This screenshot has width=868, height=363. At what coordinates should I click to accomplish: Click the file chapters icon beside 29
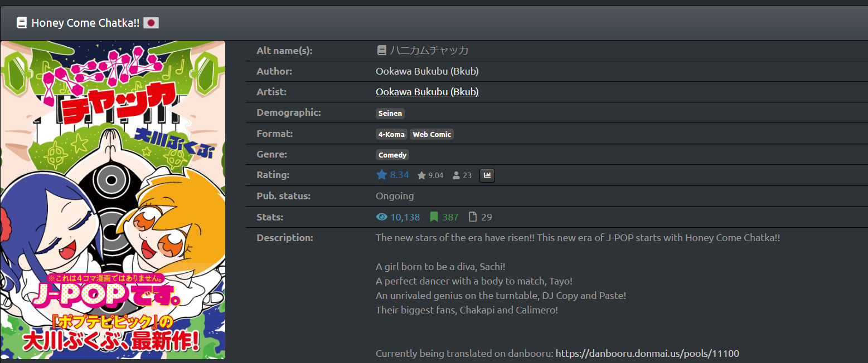[x=473, y=217]
